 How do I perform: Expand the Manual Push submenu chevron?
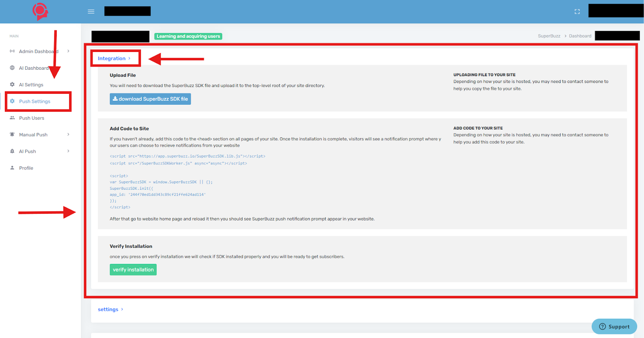68,135
